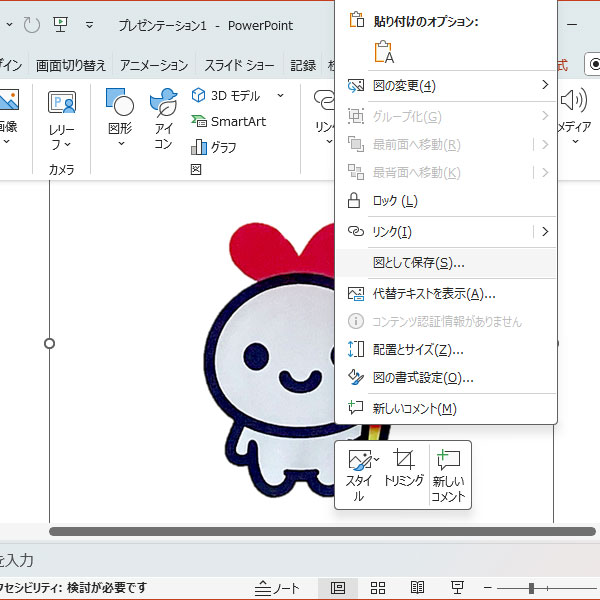Click トリミング crop tool in mini toolbar
This screenshot has height=600, width=600.
[404, 469]
